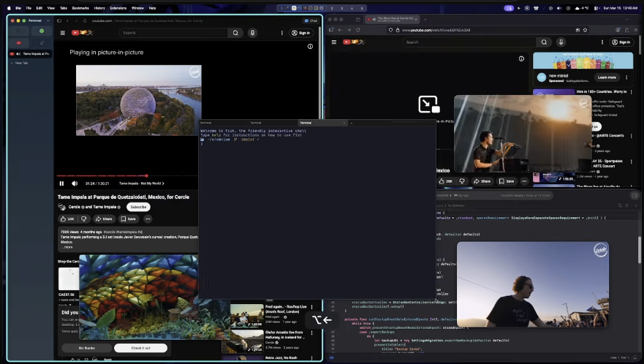Share the Tame Impala video
Image resolution: width=644 pixels, height=364 pixels.
[x=104, y=219]
